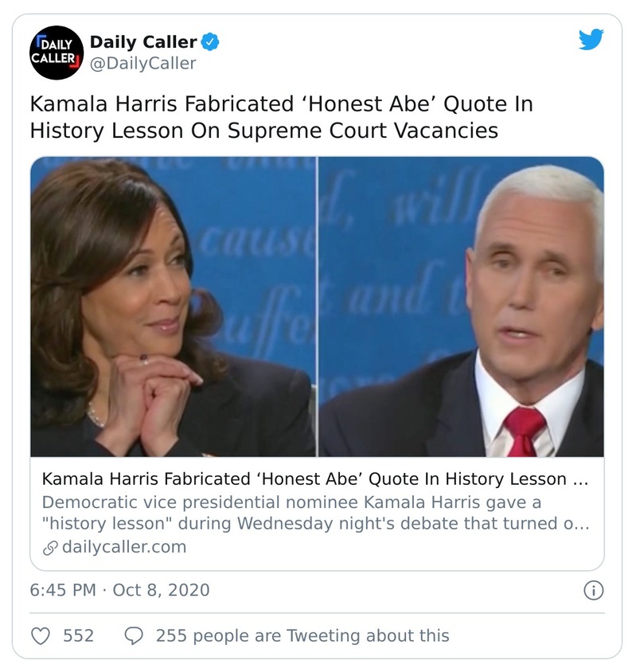The height and width of the screenshot is (672, 636).
Task: Open the Kamala Harris photo half
Action: coord(174,307)
